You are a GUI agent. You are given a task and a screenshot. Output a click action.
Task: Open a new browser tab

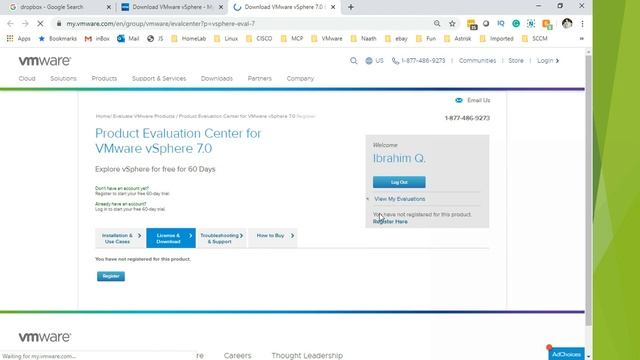[x=351, y=7]
